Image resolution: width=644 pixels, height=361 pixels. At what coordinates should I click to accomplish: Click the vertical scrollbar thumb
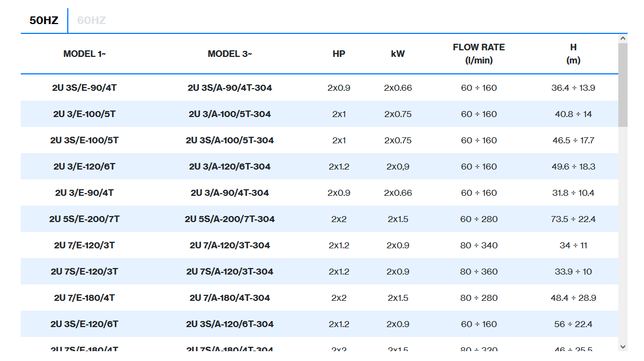[x=623, y=85]
